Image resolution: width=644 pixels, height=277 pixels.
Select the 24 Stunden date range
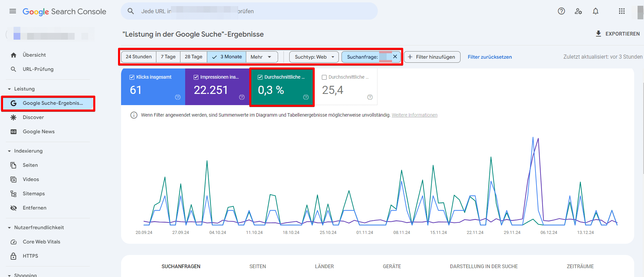pos(139,57)
